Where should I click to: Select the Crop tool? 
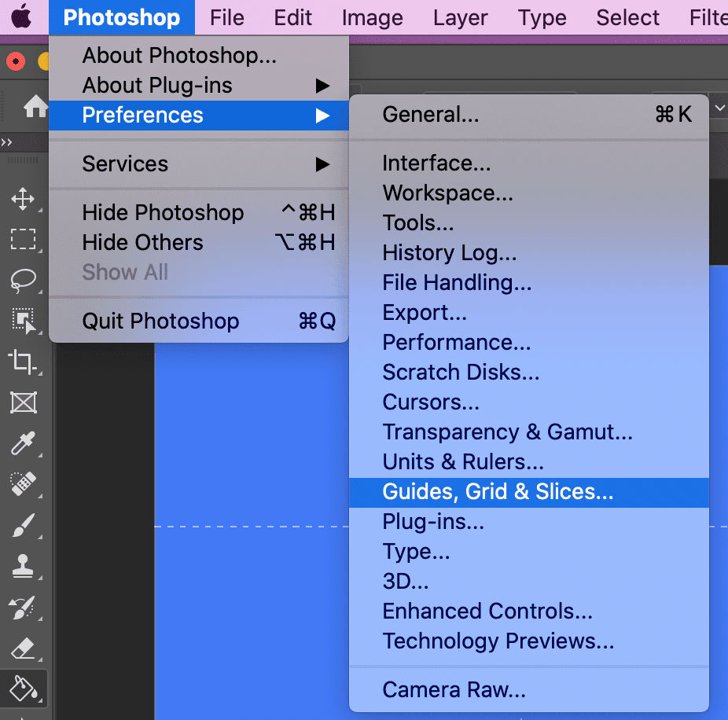24,362
